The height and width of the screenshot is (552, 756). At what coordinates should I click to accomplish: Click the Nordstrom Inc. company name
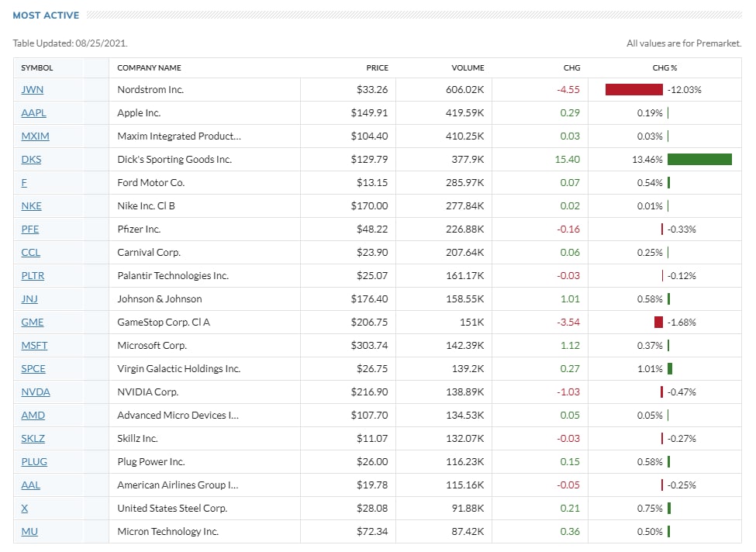[x=150, y=90]
